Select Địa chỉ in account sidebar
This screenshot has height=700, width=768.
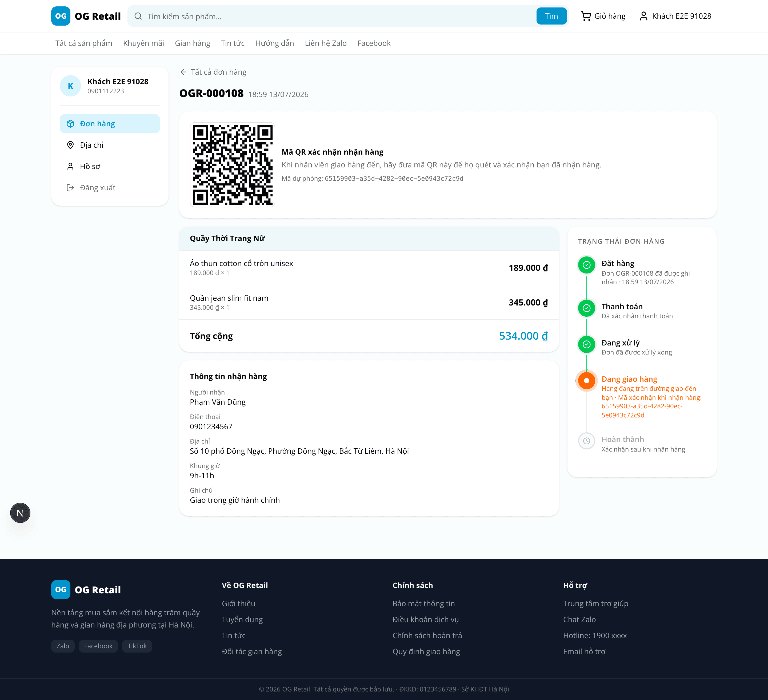tap(110, 145)
